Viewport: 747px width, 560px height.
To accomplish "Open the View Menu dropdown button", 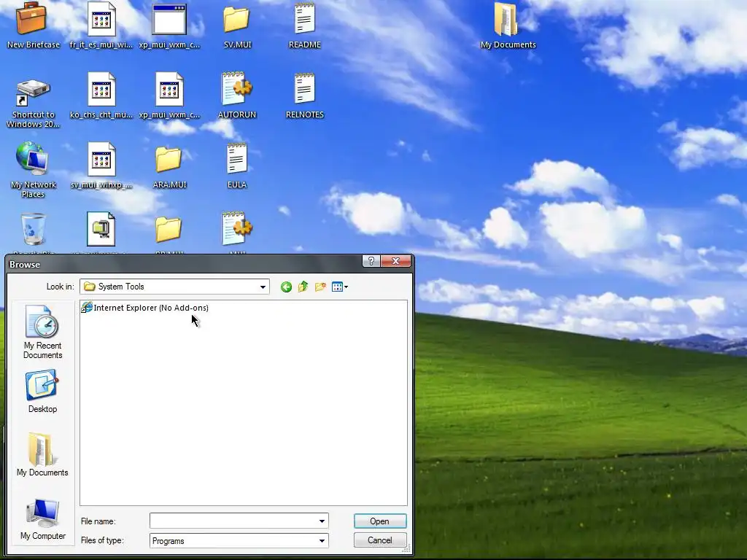I will (340, 287).
